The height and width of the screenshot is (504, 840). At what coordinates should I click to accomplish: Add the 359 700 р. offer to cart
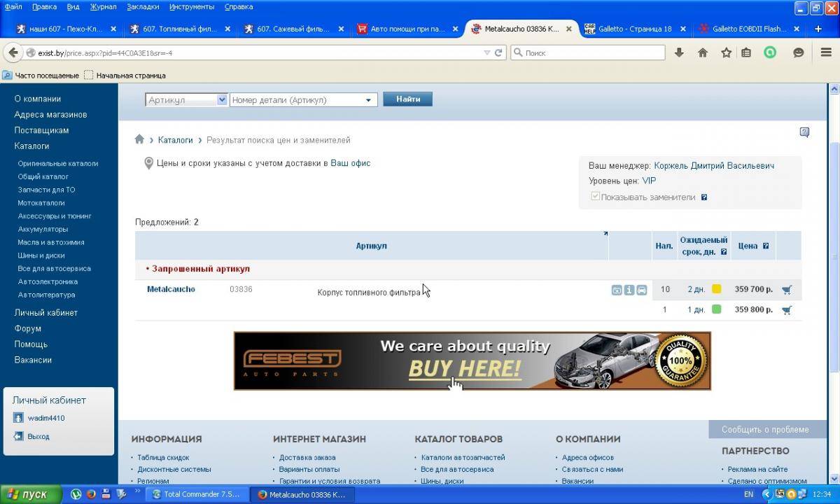(787, 290)
